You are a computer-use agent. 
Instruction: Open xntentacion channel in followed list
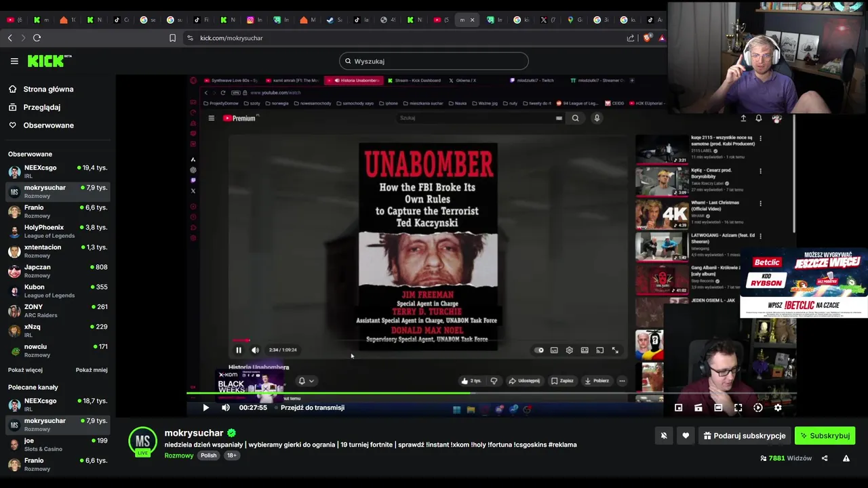tap(58, 251)
